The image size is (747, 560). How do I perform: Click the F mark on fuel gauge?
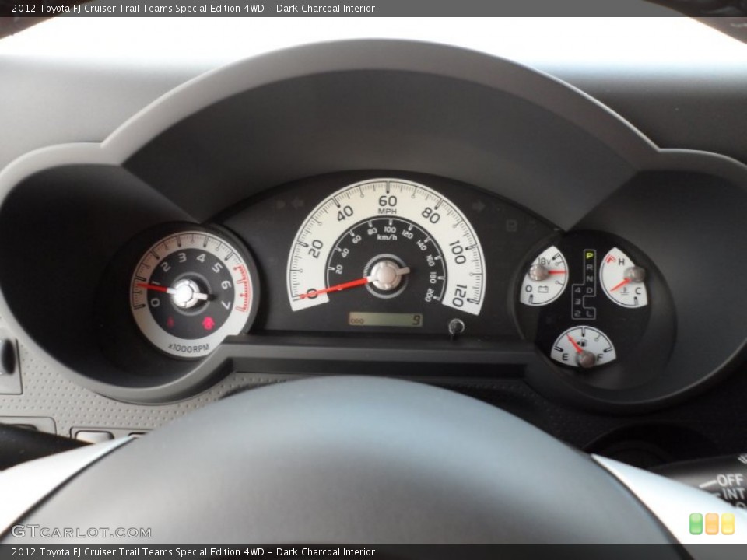600,357
